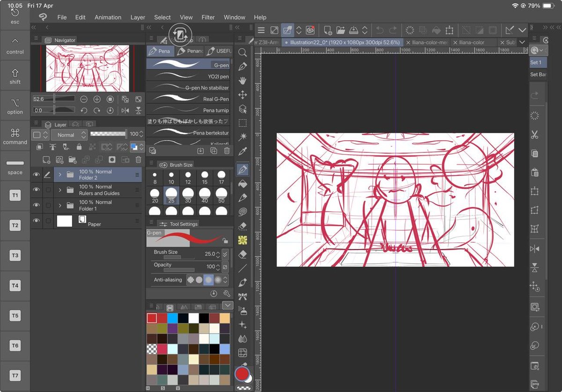The width and height of the screenshot is (562, 392).
Task: Toggle Set as draft layer
Action: pos(66,147)
